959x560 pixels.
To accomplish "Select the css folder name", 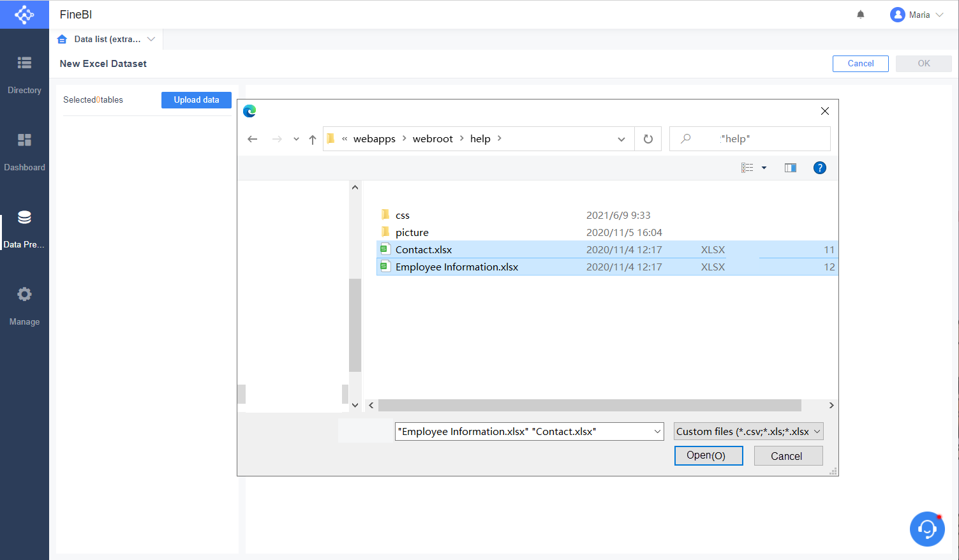I will point(403,216).
